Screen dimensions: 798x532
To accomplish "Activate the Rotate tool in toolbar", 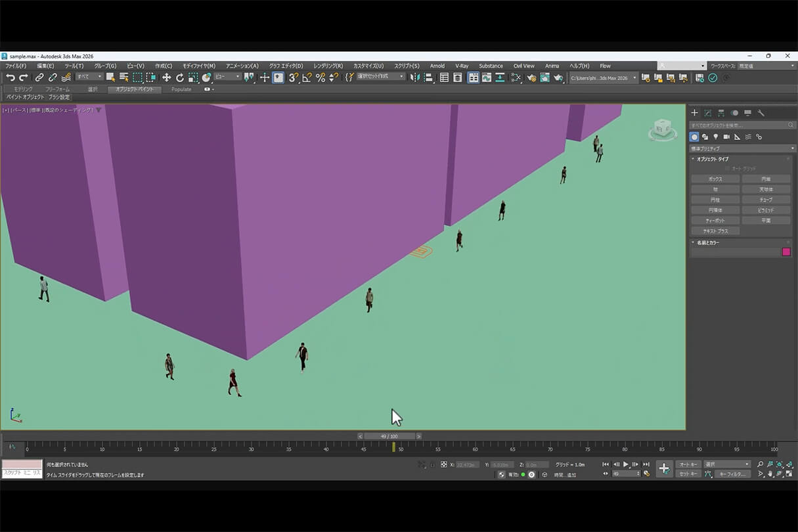I will [180, 78].
